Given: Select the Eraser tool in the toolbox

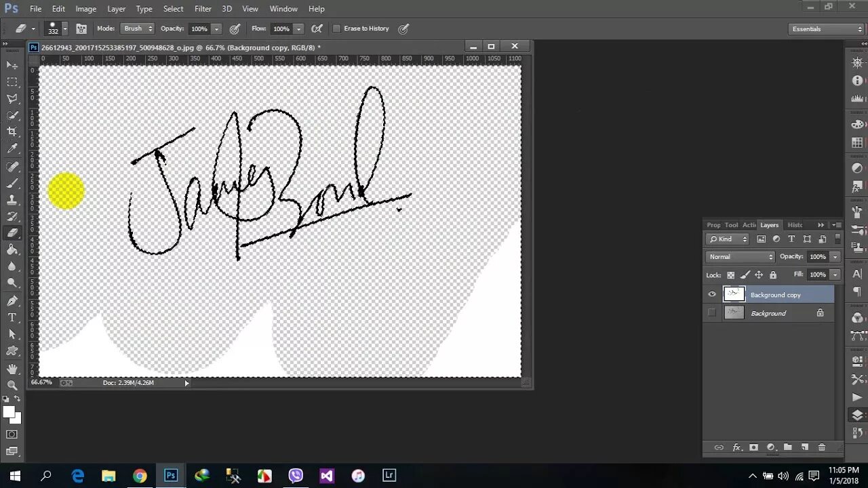Looking at the screenshot, I should pos(12,233).
